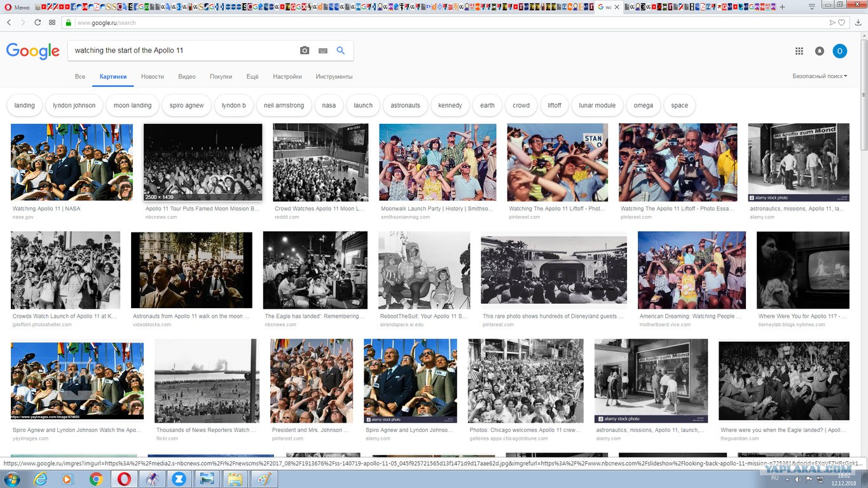Open the Opera Меню button
868x488 pixels.
pos(17,7)
